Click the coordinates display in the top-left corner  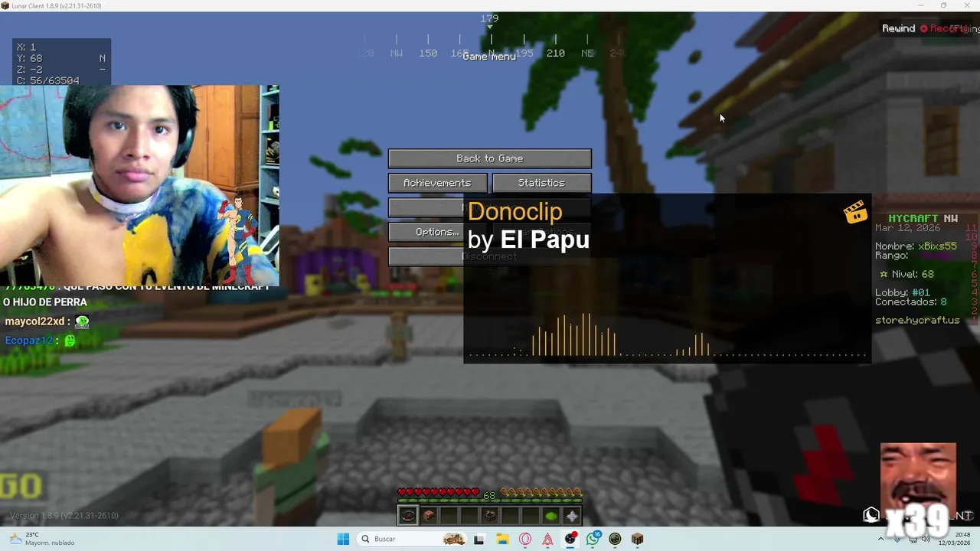(x=61, y=64)
